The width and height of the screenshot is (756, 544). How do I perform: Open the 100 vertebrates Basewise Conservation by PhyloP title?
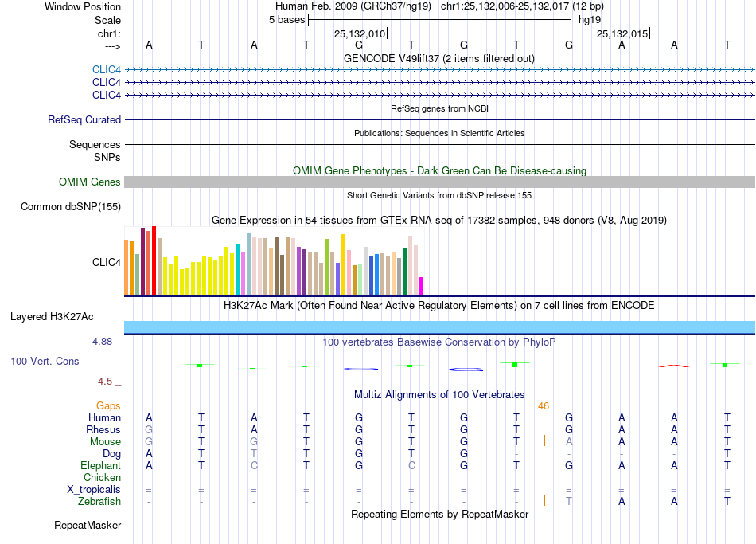[439, 342]
